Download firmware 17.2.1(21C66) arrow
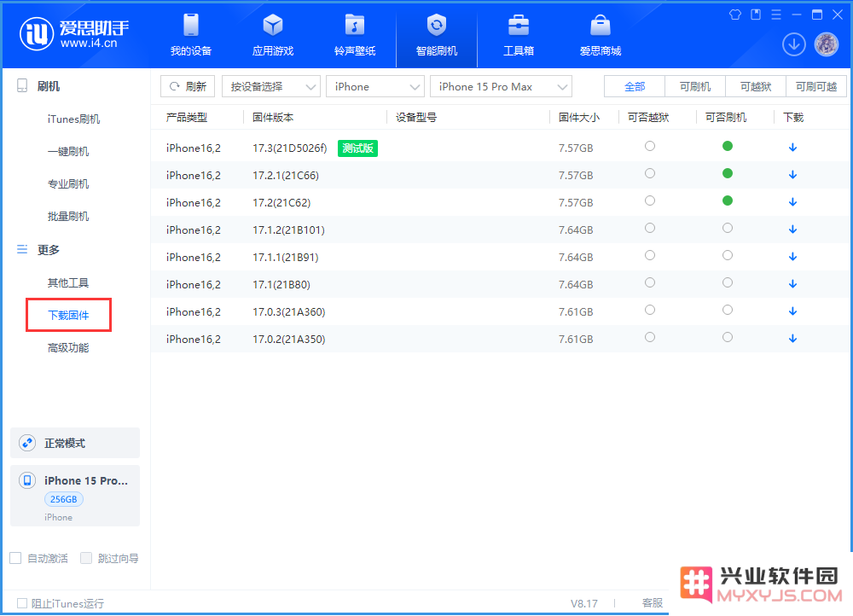This screenshot has height=616, width=853. coord(792,175)
